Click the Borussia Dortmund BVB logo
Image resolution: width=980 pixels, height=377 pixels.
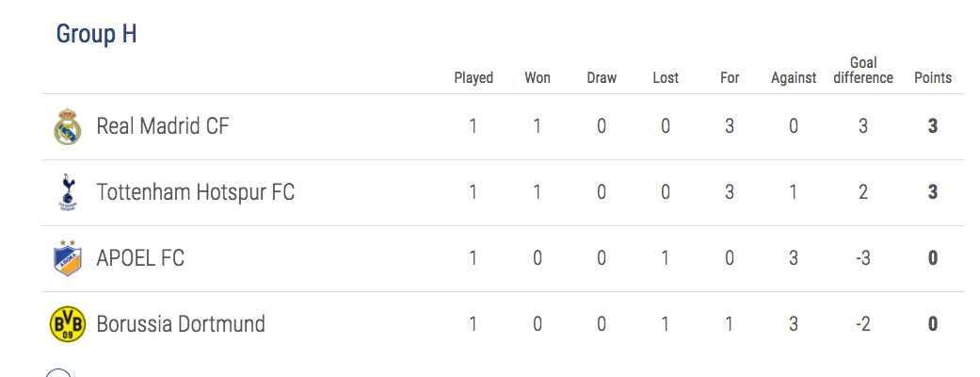(68, 324)
